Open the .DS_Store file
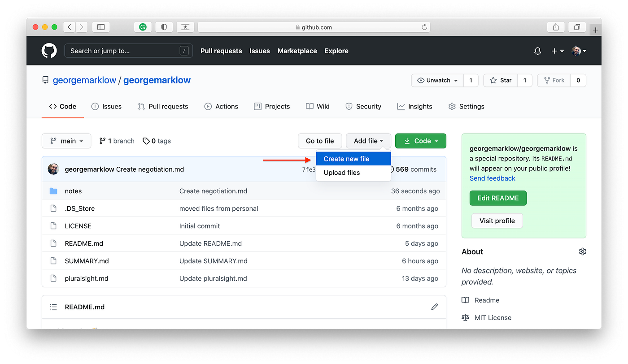The height and width of the screenshot is (364, 628). coord(80,208)
